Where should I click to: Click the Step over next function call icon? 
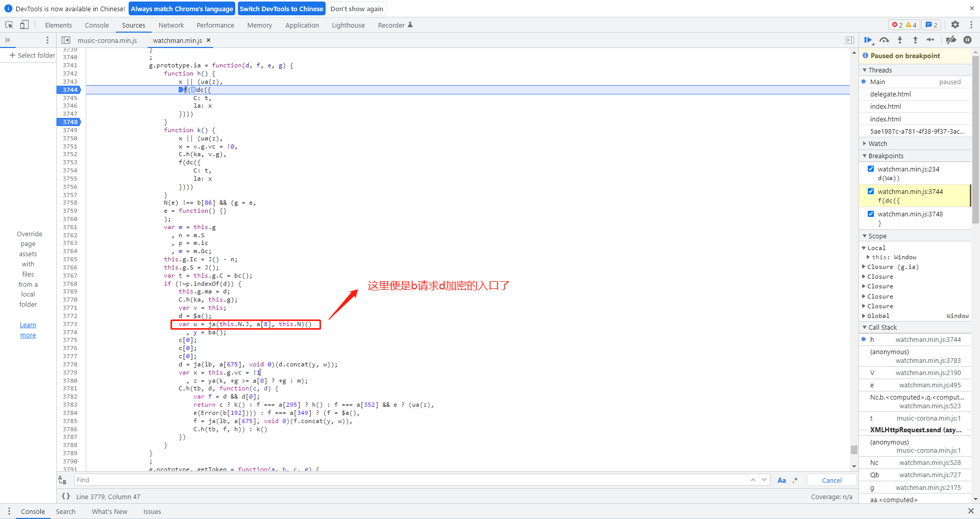[x=884, y=40]
